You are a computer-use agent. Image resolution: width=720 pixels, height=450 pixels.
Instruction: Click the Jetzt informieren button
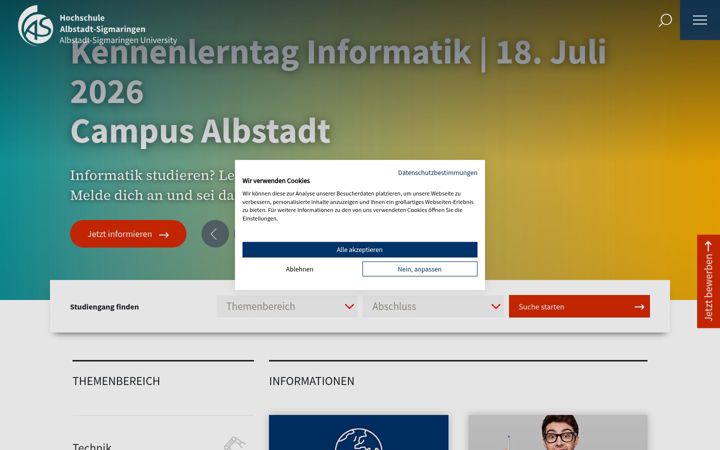coord(128,234)
